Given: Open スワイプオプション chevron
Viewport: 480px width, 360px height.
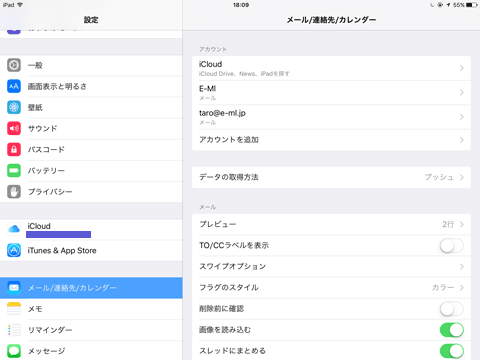Looking at the screenshot, I should pyautogui.click(x=462, y=267).
